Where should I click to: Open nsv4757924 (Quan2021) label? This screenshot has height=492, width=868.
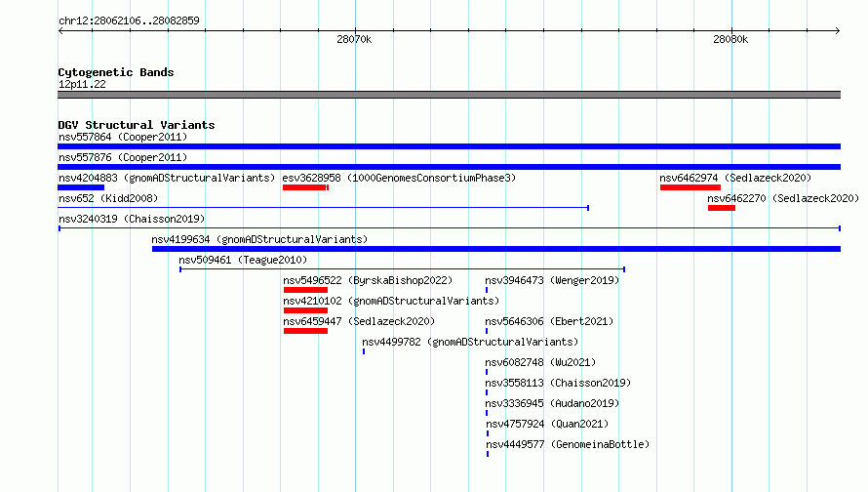547,424
